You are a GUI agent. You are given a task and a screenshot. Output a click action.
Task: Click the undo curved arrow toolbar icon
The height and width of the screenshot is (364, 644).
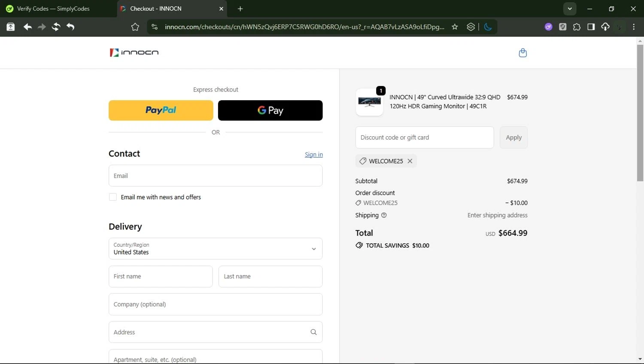click(x=70, y=27)
